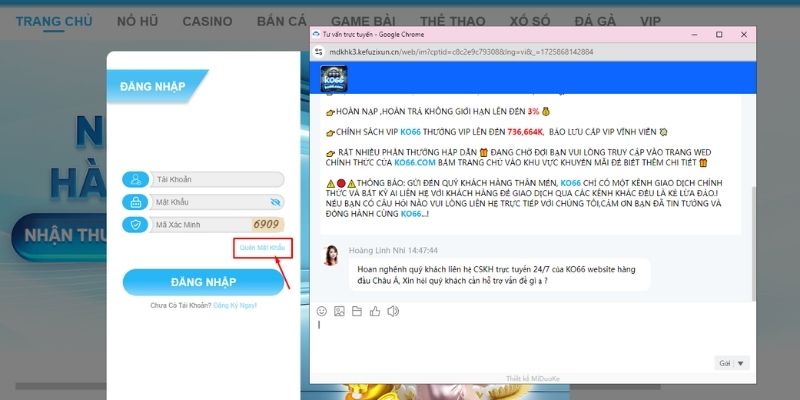800x400 pixels.
Task: Click the Gửi send button
Action: tap(725, 363)
